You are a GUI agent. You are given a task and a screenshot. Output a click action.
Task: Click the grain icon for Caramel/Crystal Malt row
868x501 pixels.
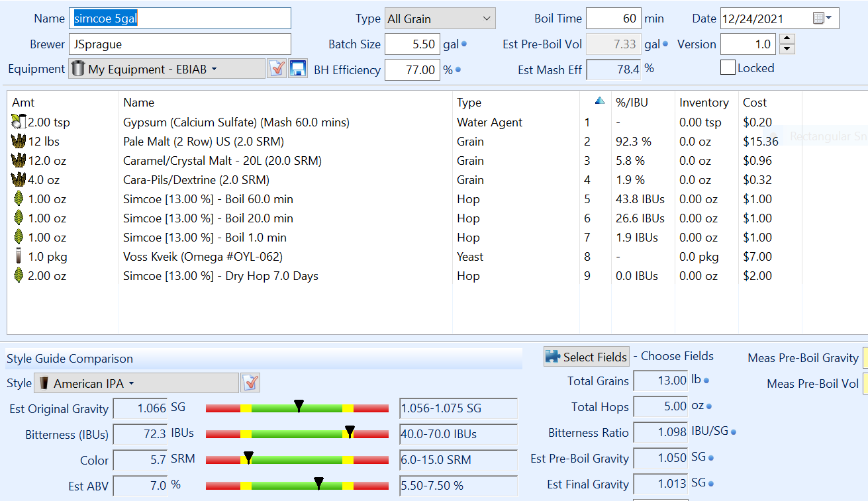(x=19, y=160)
